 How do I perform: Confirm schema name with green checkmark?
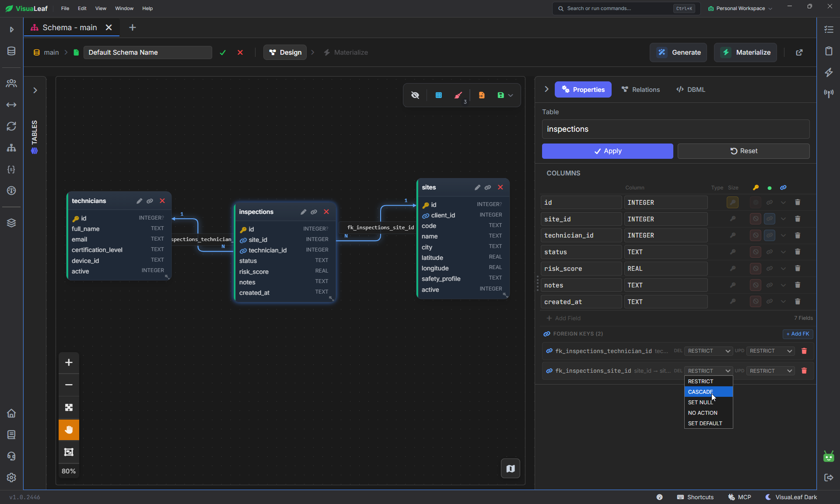click(x=223, y=52)
